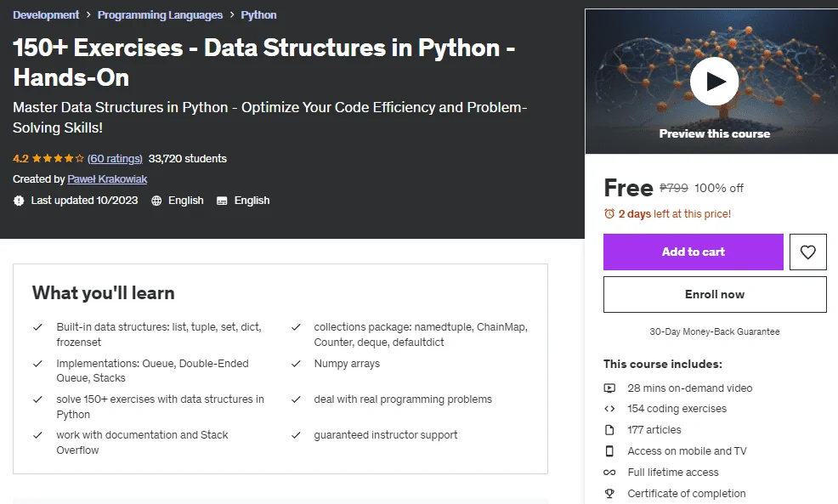Click the globe language icon
This screenshot has height=504, width=838.
point(156,201)
